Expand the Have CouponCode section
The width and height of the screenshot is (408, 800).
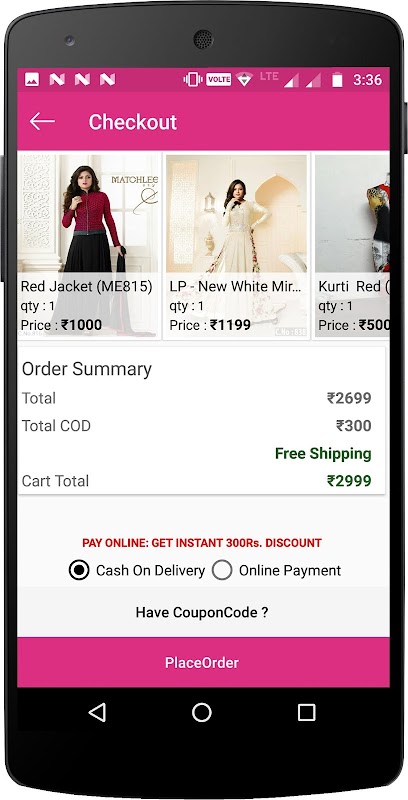point(202,612)
